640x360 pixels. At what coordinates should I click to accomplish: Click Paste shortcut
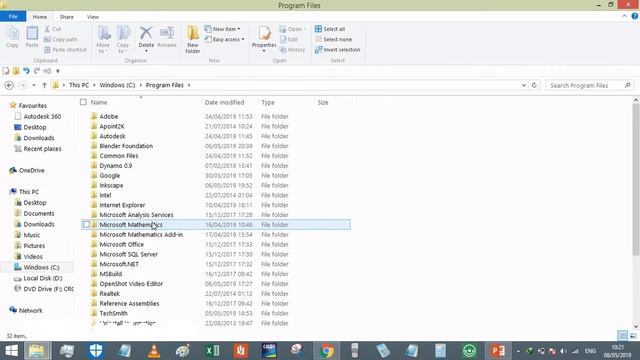(65, 50)
